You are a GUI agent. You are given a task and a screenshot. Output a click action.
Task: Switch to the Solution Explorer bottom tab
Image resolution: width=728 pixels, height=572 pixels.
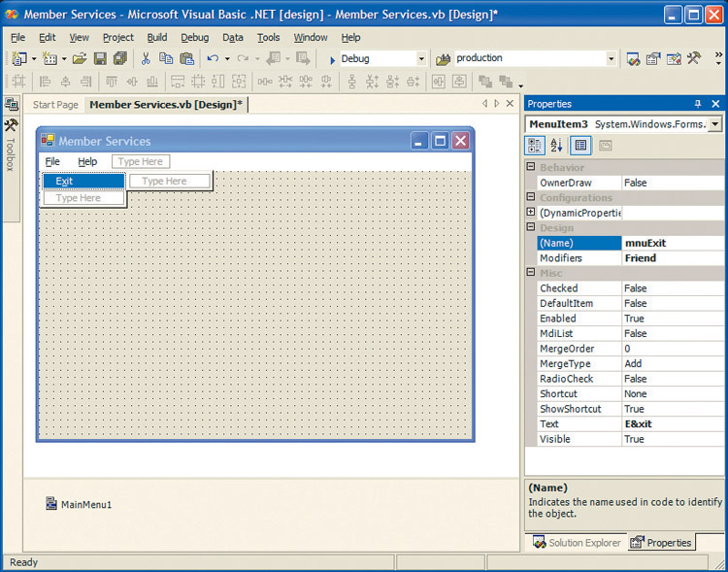577,542
